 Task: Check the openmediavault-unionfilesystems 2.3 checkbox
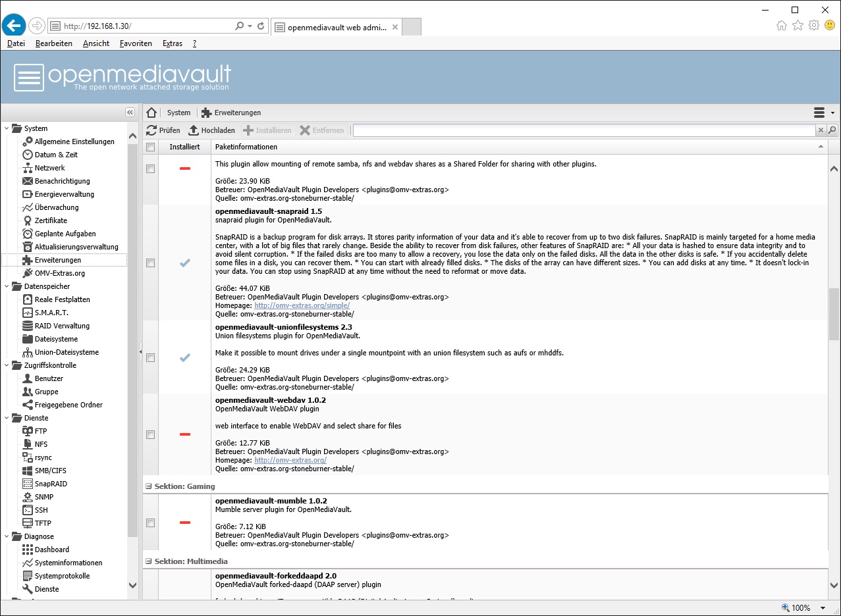tap(150, 357)
